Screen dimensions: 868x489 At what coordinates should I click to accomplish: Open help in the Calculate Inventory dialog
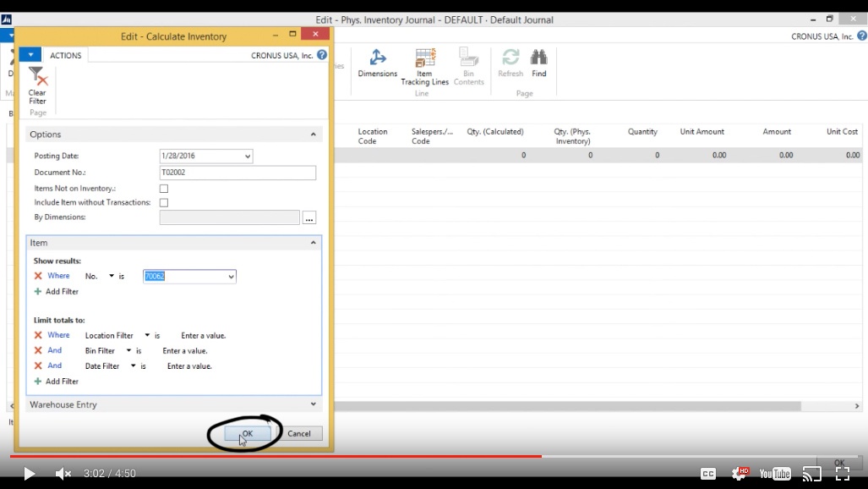pos(322,55)
